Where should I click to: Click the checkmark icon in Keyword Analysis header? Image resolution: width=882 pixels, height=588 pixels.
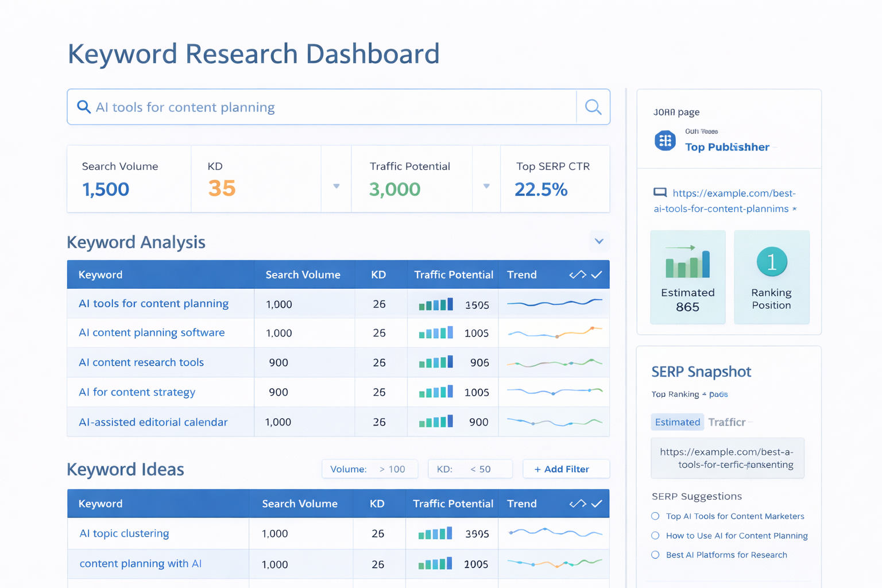[x=597, y=275]
